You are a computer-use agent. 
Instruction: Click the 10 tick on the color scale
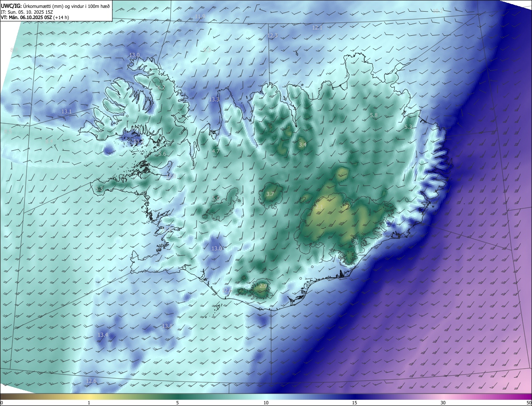pos(266,403)
